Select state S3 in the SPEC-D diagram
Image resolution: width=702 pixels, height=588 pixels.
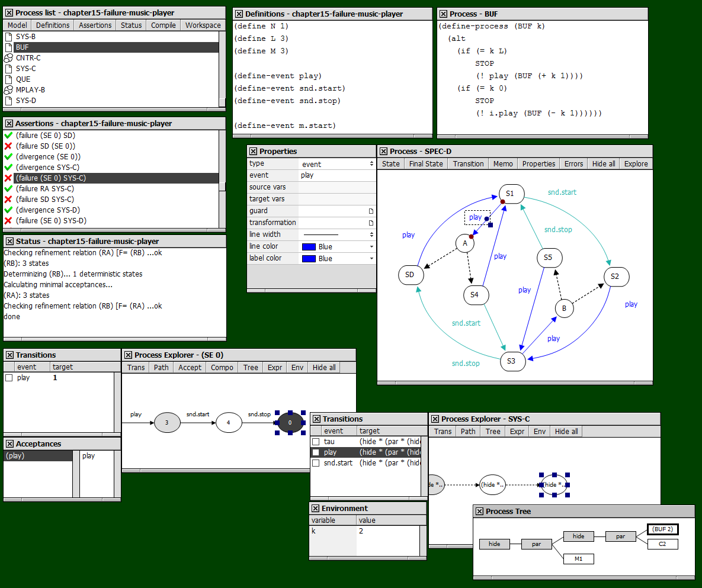(x=512, y=361)
